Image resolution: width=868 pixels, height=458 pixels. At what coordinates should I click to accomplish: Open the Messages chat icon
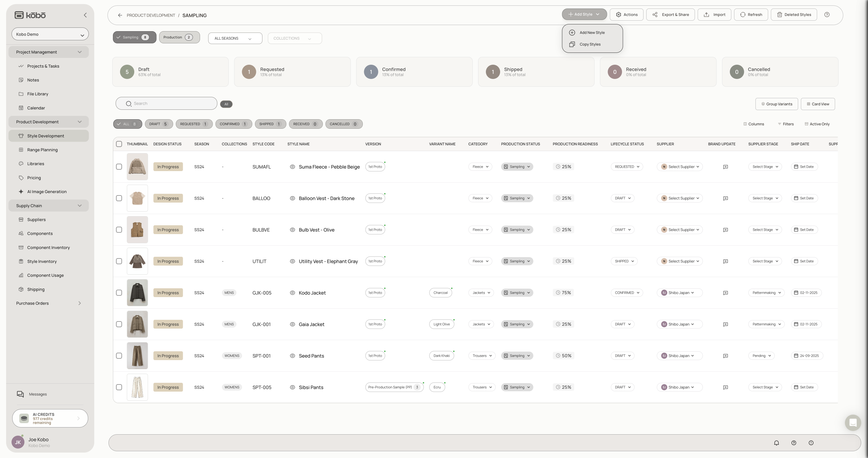point(20,394)
